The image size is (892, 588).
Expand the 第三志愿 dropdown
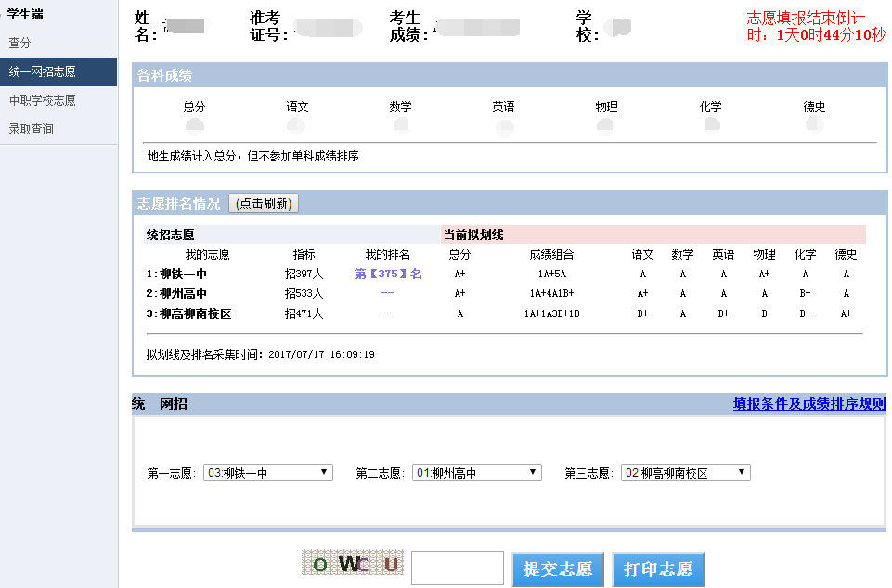point(685,473)
